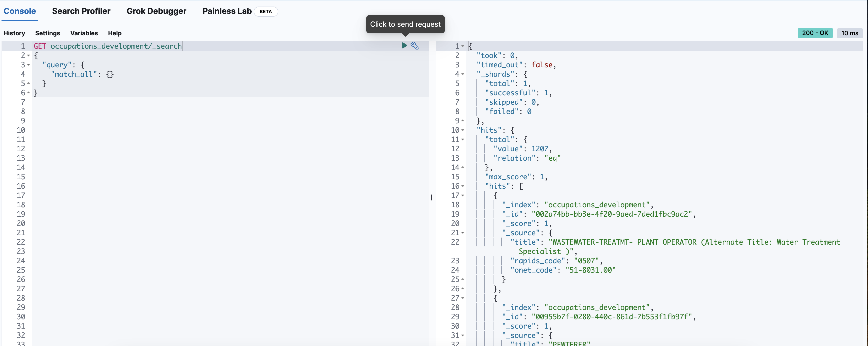Collapse the "query" block at editor line 3
Viewport: 868px width, 346px height.
[28, 65]
